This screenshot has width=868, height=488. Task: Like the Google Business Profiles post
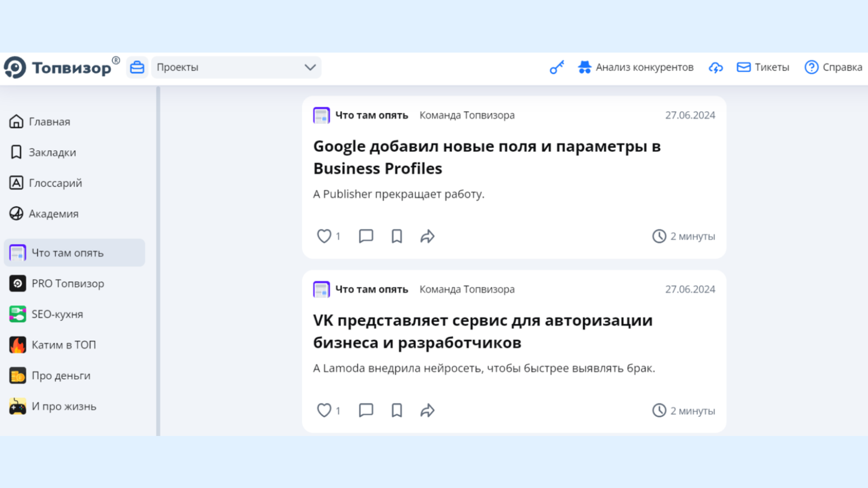[x=324, y=236]
